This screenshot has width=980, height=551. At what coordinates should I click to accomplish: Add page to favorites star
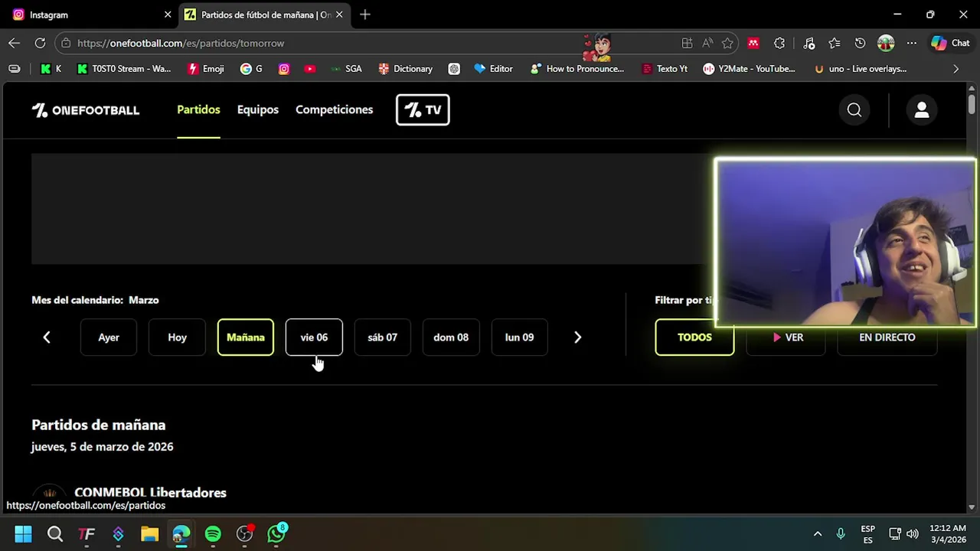(727, 43)
